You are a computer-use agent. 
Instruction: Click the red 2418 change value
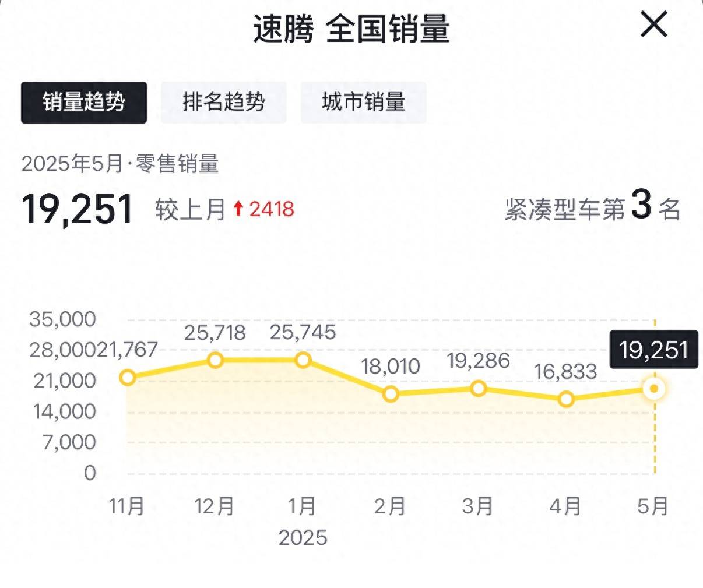pyautogui.click(x=272, y=209)
